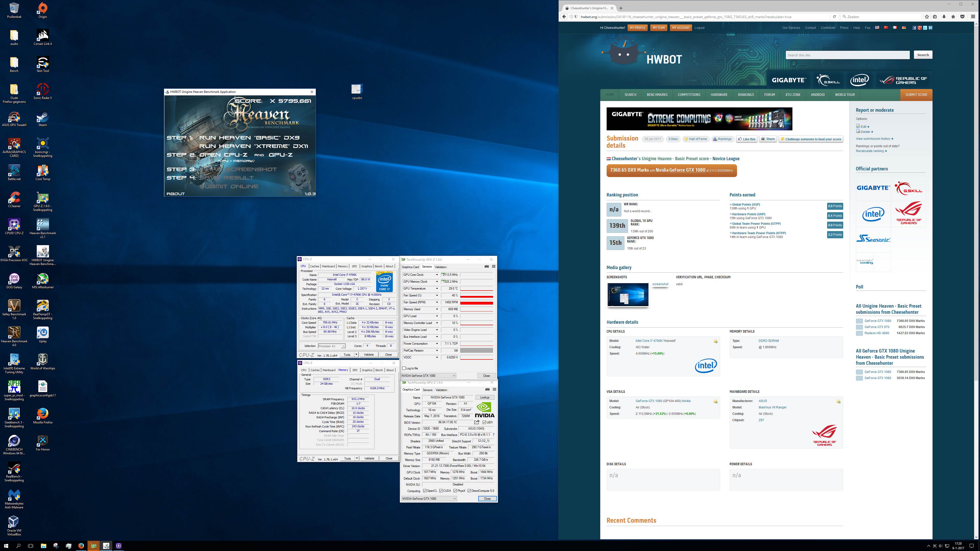Expand the GPU Temperature sensor dropdown
This screenshot has height=551, width=980.
[437, 289]
